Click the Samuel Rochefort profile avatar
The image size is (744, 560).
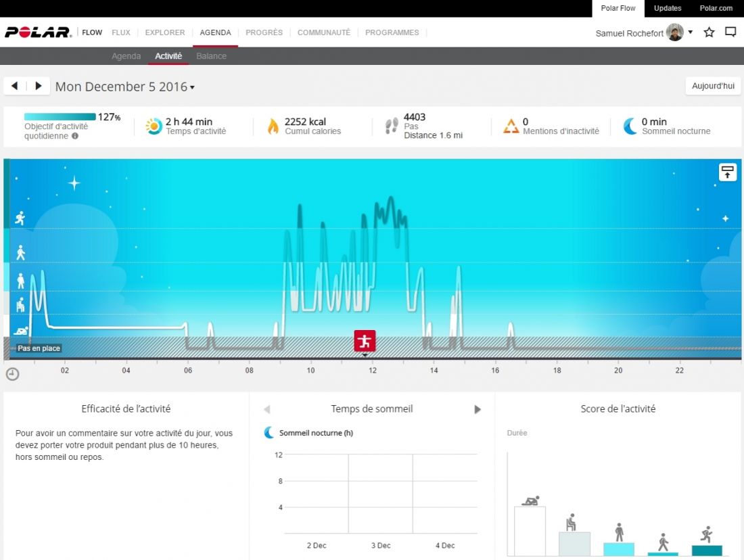pos(674,32)
